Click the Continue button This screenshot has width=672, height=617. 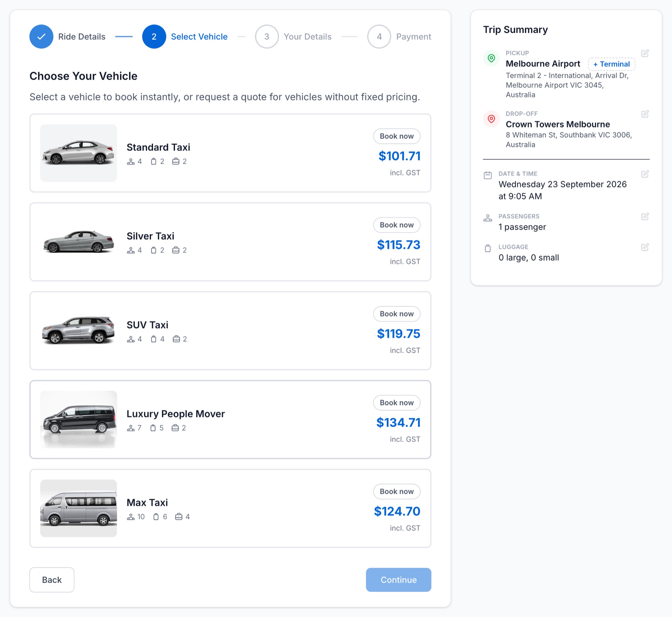click(x=398, y=580)
